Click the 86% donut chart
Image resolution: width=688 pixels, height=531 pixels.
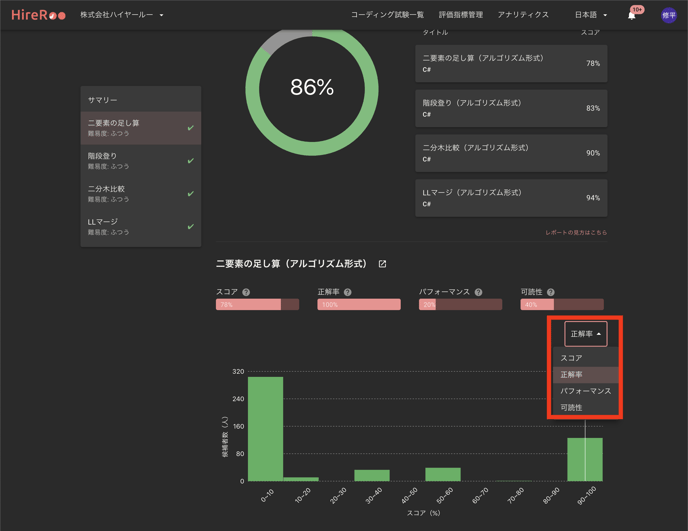click(312, 89)
